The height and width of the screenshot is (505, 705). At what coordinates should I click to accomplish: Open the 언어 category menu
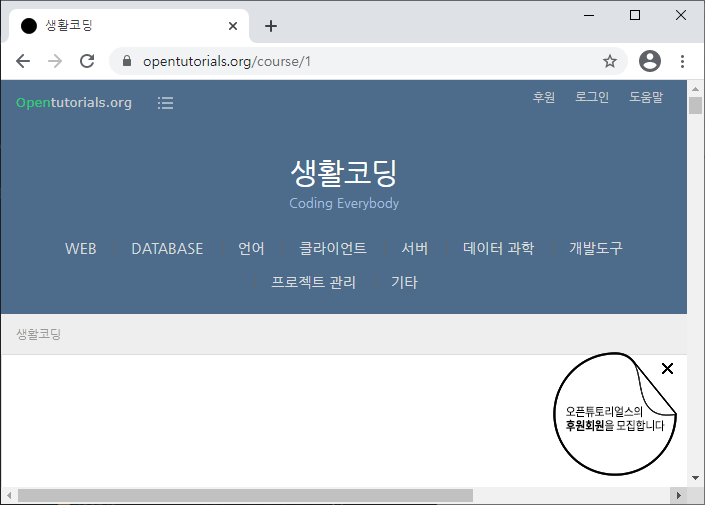(x=251, y=249)
